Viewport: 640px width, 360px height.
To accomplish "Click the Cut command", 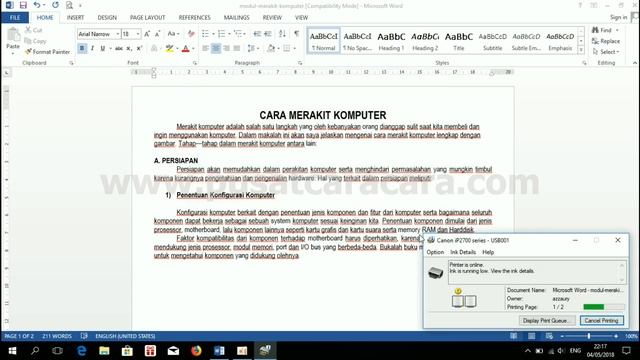I will click(33, 30).
